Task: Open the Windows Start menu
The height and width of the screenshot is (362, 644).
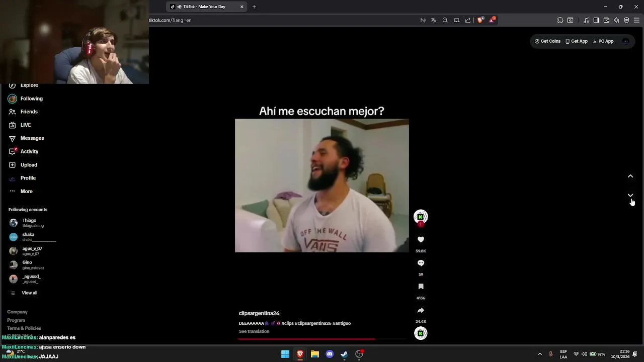Action: click(x=285, y=354)
